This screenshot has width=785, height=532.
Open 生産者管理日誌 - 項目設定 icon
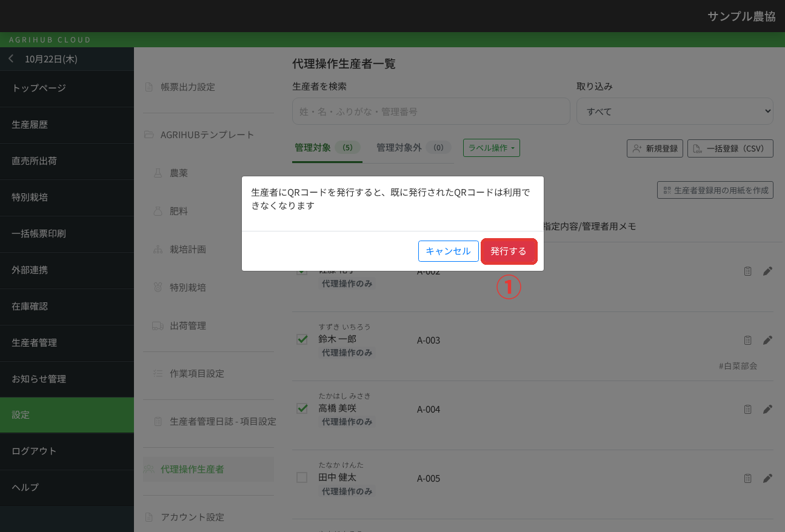(158, 422)
